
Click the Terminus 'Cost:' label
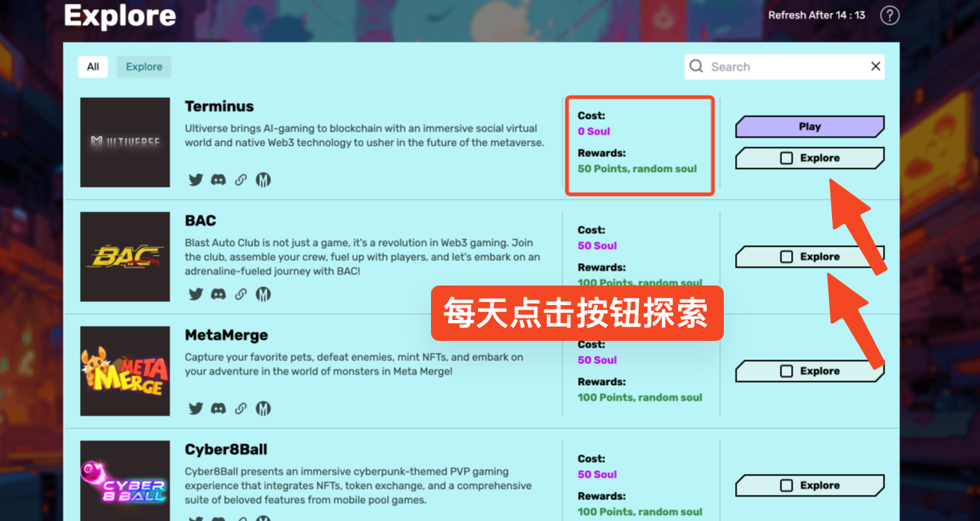coord(592,116)
